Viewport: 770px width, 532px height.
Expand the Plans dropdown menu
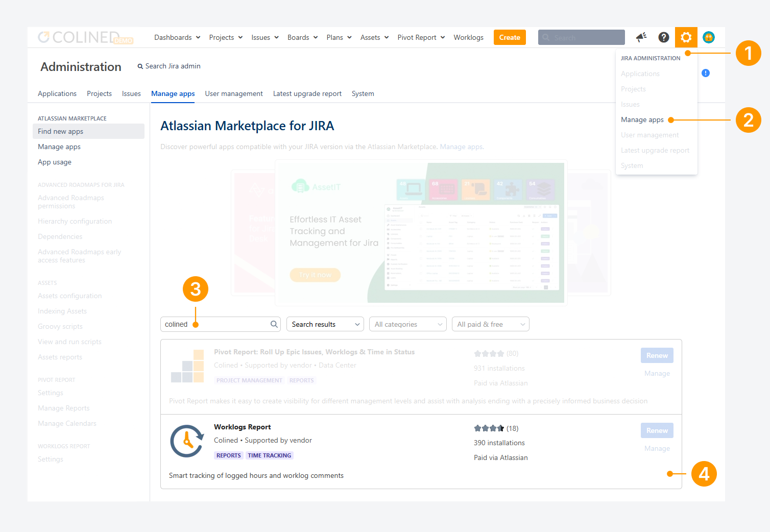coord(339,37)
